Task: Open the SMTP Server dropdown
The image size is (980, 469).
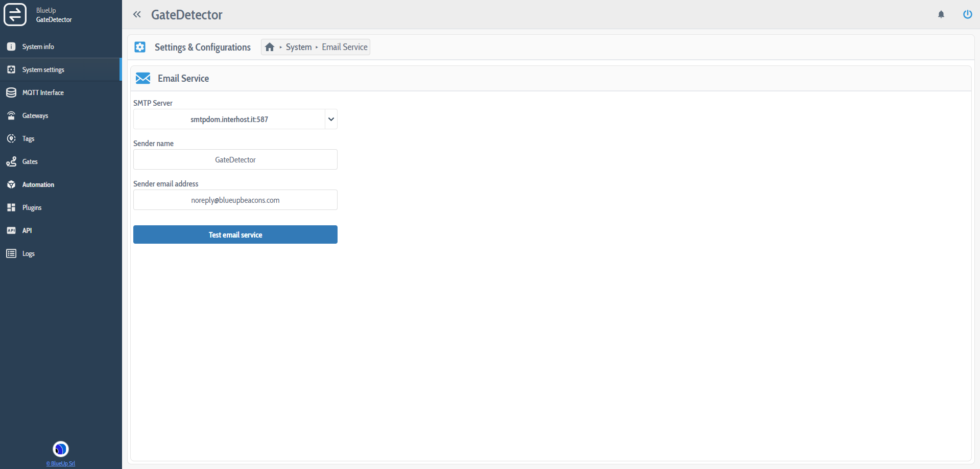Action: click(331, 119)
